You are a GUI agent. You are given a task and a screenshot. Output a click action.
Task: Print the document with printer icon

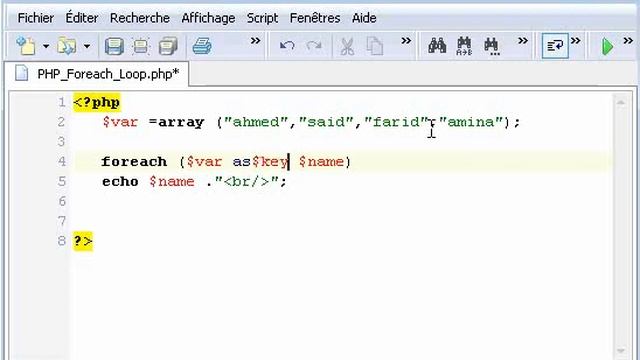tap(202, 46)
